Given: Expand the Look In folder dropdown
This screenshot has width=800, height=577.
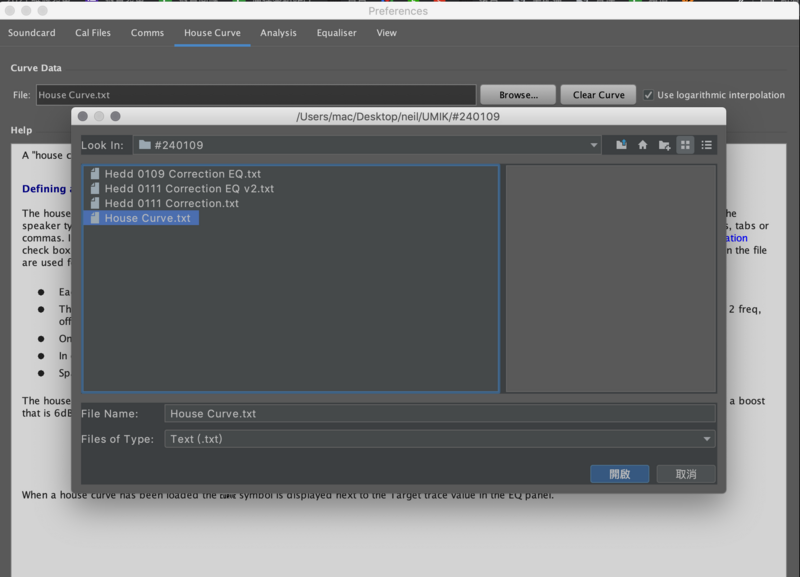Looking at the screenshot, I should [595, 145].
